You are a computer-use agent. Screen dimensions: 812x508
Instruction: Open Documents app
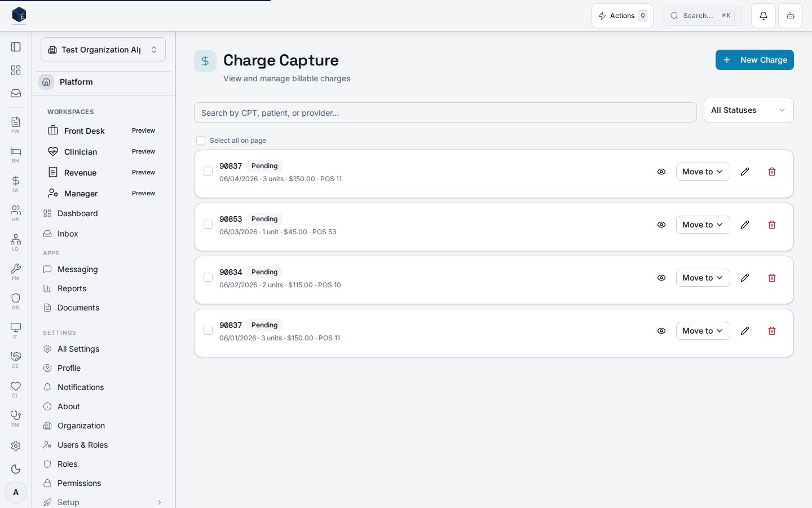point(103,308)
